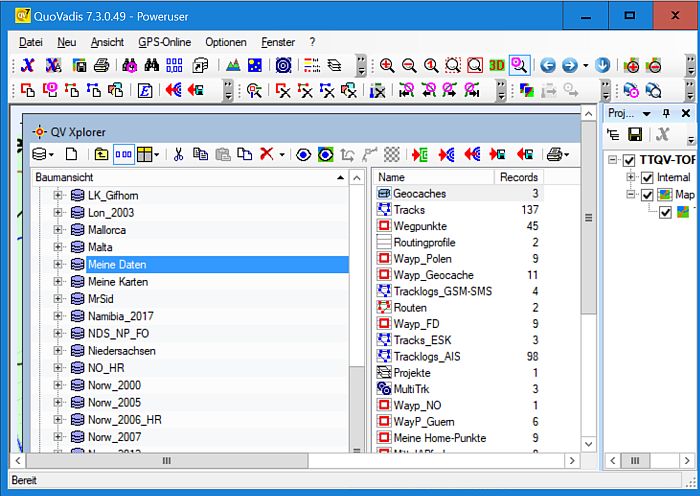Select the Geocaches table row
The image size is (700, 496).
(458, 193)
